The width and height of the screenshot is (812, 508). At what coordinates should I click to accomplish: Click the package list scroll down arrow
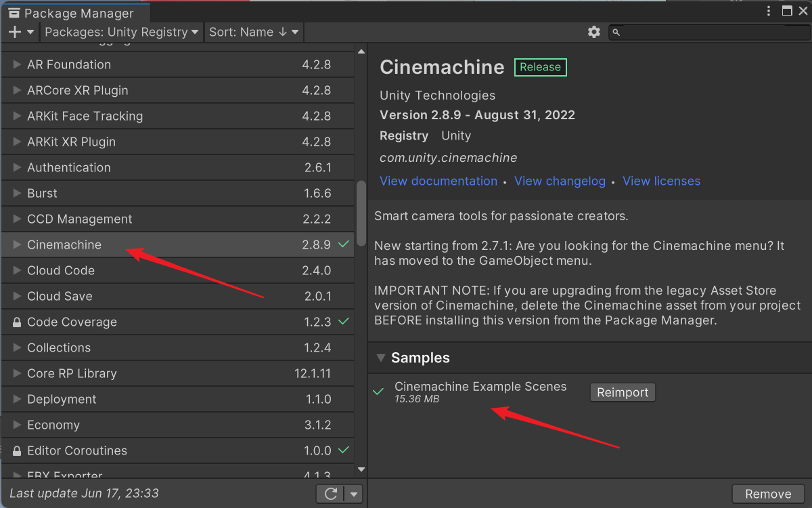pyautogui.click(x=361, y=469)
